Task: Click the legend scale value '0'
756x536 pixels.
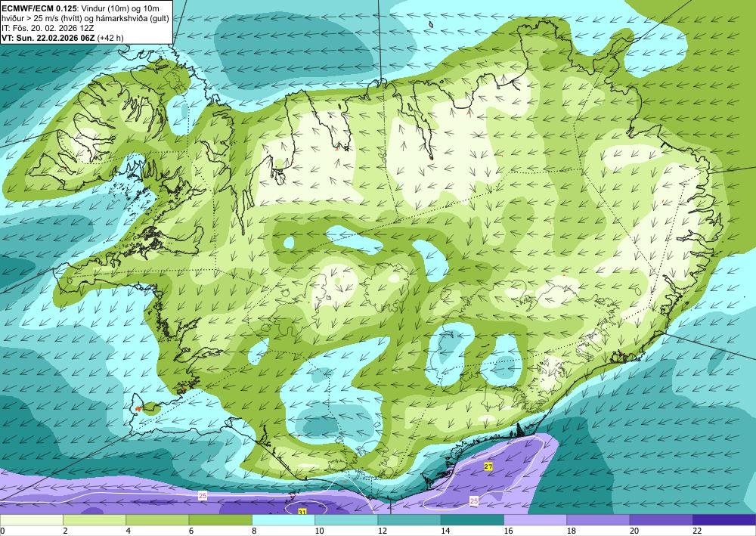Action: click(x=2, y=531)
